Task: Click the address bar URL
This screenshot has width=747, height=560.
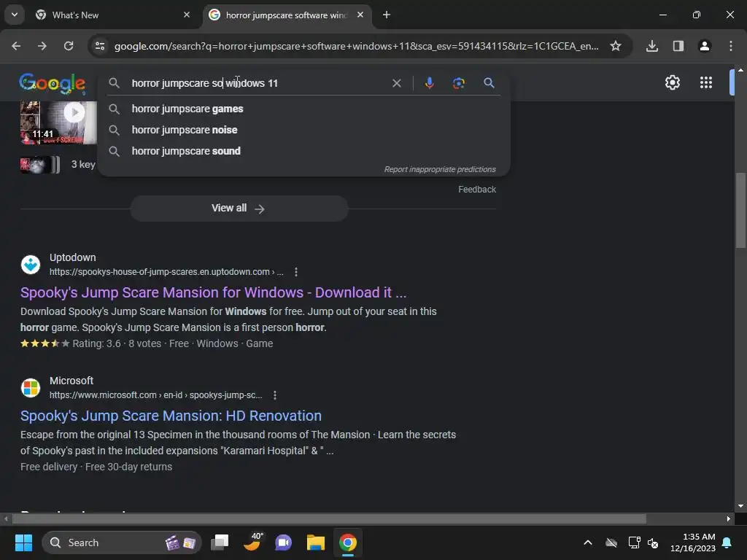Action: (x=356, y=46)
